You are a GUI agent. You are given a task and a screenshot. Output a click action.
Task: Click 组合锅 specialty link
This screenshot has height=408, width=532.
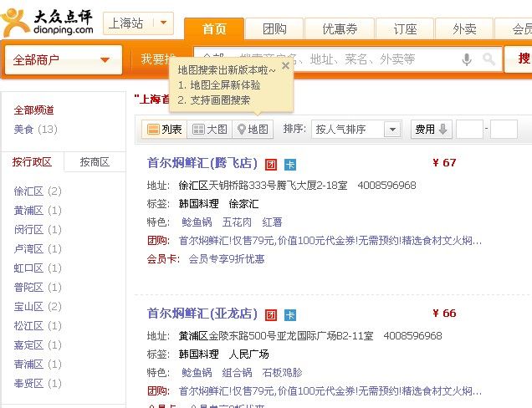point(237,373)
